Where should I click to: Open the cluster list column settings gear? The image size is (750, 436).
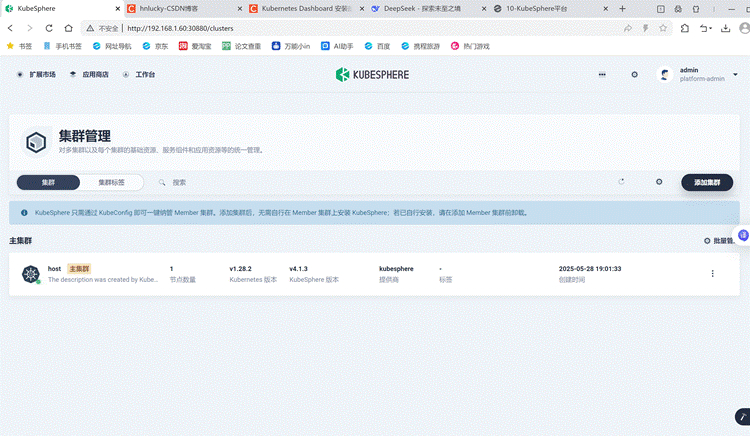659,182
